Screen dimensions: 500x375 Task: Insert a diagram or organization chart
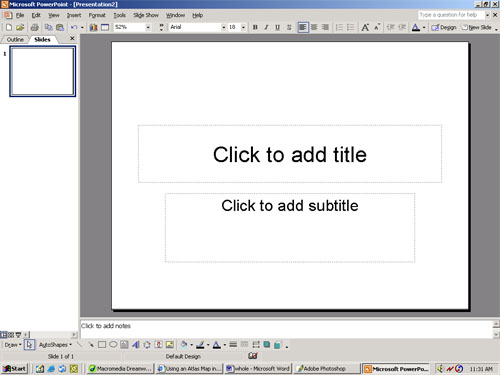pyautogui.click(x=147, y=345)
